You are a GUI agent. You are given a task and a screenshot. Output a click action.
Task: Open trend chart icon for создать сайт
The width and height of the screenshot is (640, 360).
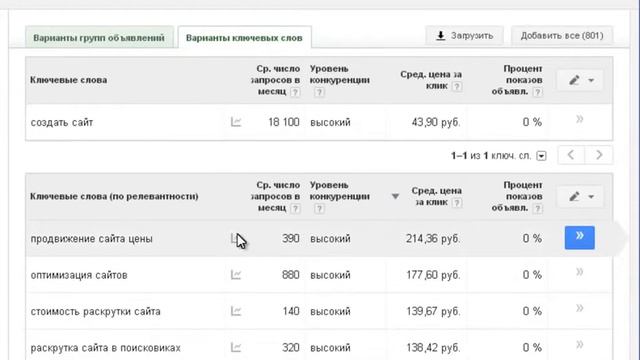point(236,122)
